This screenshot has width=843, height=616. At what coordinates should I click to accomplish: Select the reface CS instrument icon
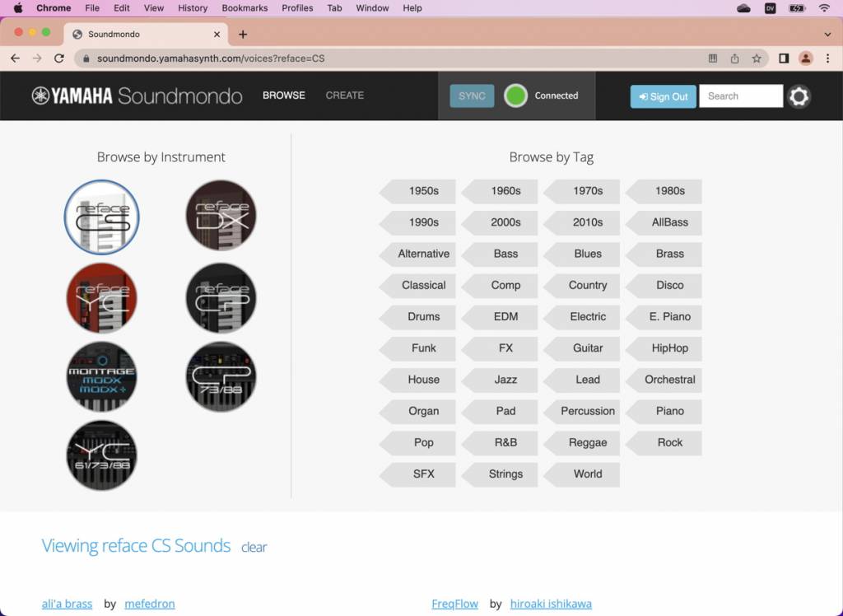[x=101, y=217]
